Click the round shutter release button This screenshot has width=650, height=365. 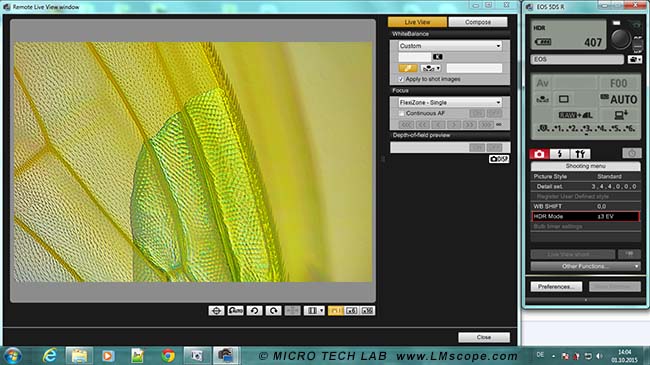click(620, 38)
